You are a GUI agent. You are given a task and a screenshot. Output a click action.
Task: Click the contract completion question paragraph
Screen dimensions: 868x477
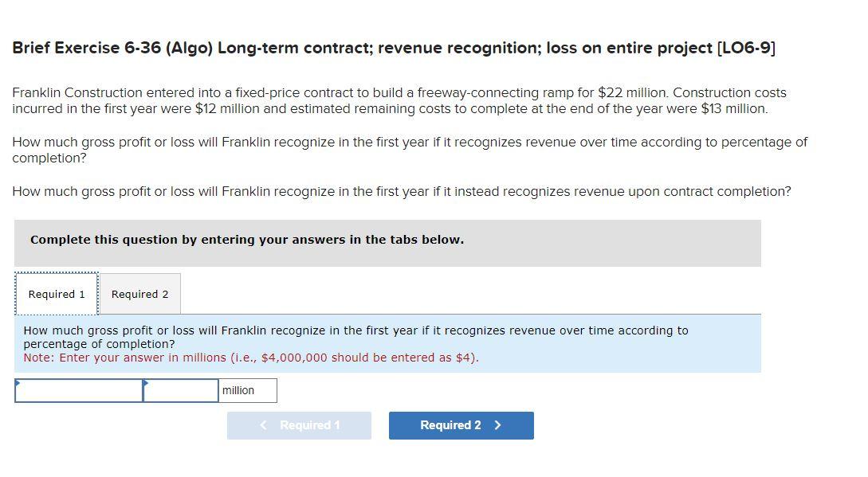click(x=401, y=191)
